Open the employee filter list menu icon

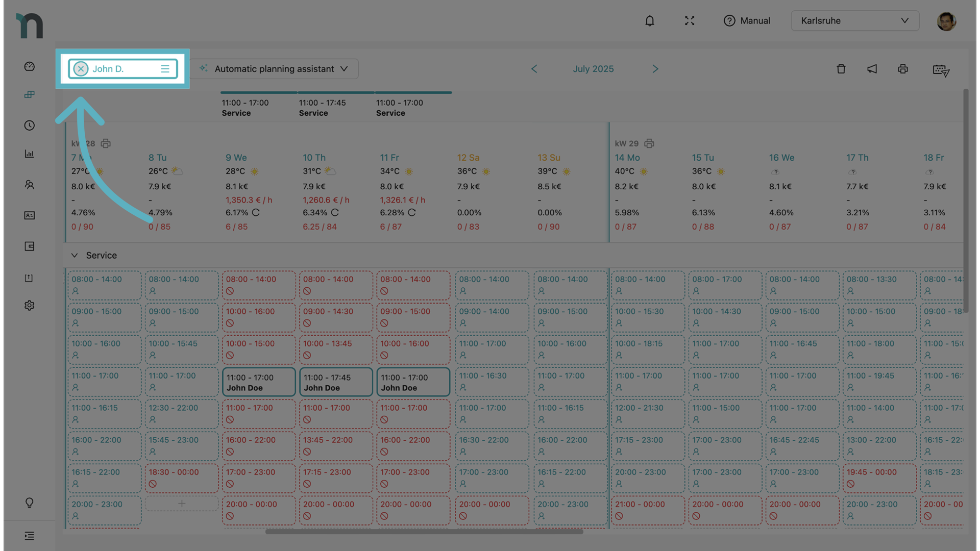[x=165, y=69]
